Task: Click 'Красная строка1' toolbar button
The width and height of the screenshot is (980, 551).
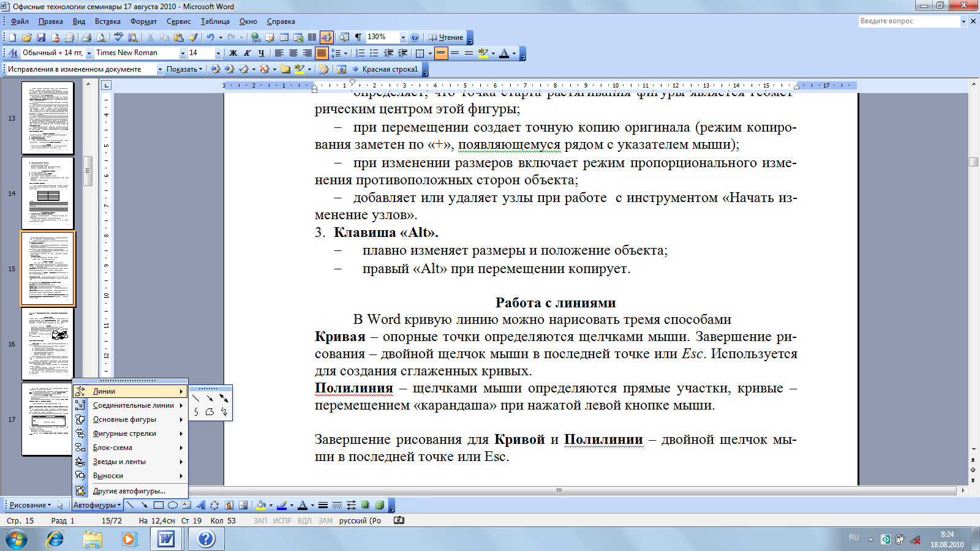Action: pyautogui.click(x=385, y=69)
